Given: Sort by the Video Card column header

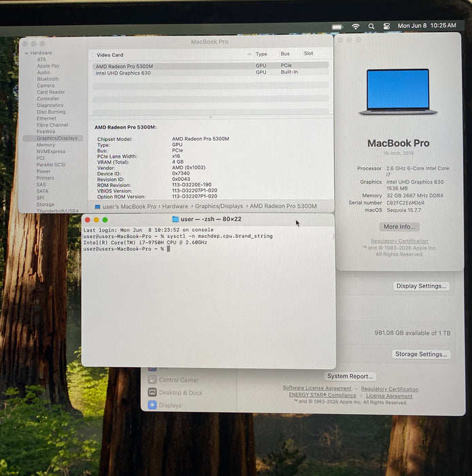Looking at the screenshot, I should coord(109,55).
